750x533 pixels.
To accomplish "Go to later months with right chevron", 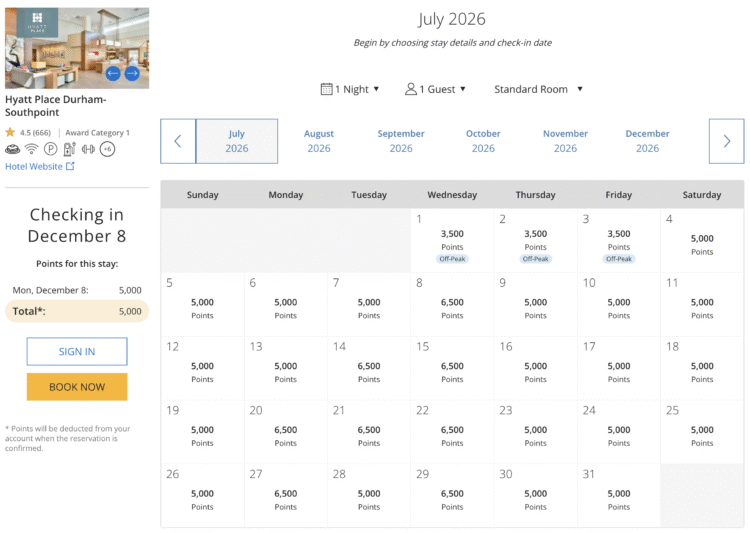I will click(x=727, y=141).
